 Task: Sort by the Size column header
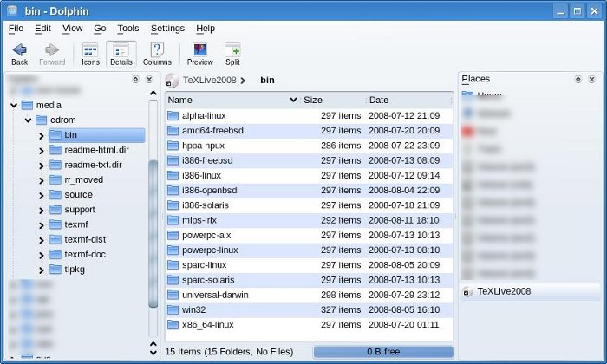tap(333, 101)
